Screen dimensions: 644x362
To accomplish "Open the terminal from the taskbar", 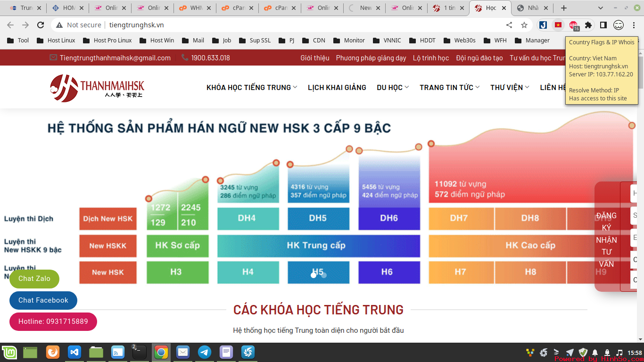I will coord(139,352).
